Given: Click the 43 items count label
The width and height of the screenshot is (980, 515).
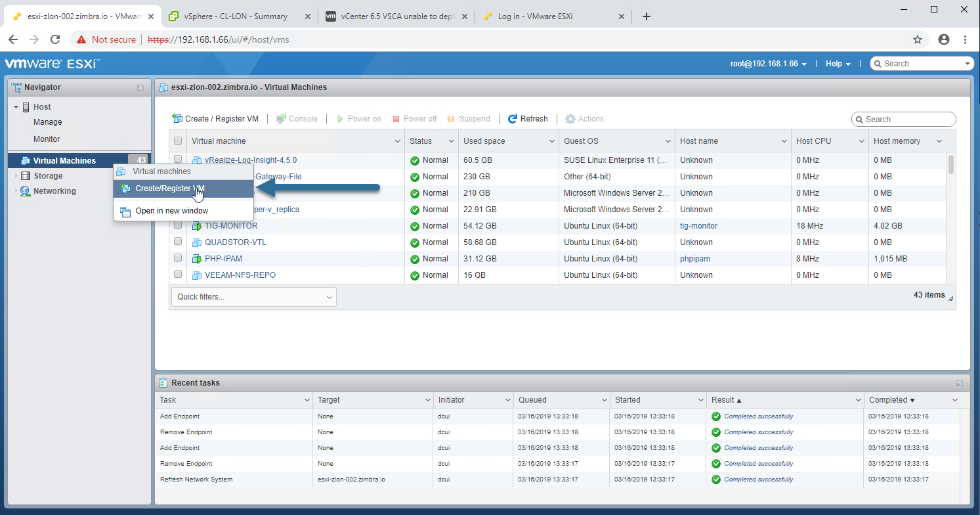Looking at the screenshot, I should [x=929, y=295].
